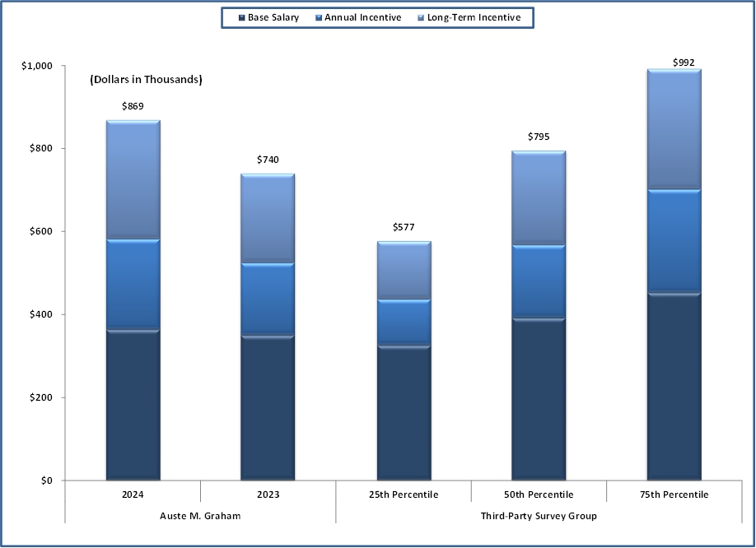The image size is (756, 548).
Task: Click the Annual Incentive legend marker
Action: tap(318, 17)
